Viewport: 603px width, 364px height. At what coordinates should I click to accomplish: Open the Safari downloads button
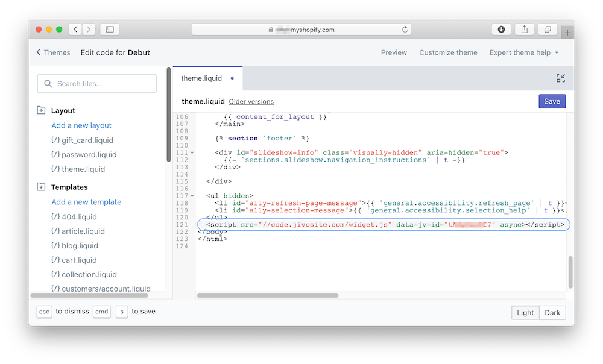[x=501, y=29]
